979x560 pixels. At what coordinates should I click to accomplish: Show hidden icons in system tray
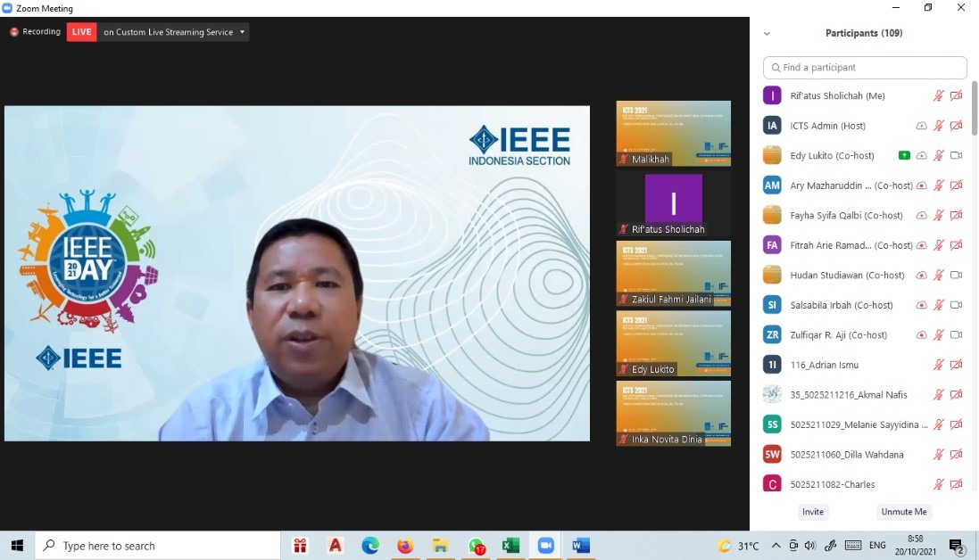[x=776, y=546]
